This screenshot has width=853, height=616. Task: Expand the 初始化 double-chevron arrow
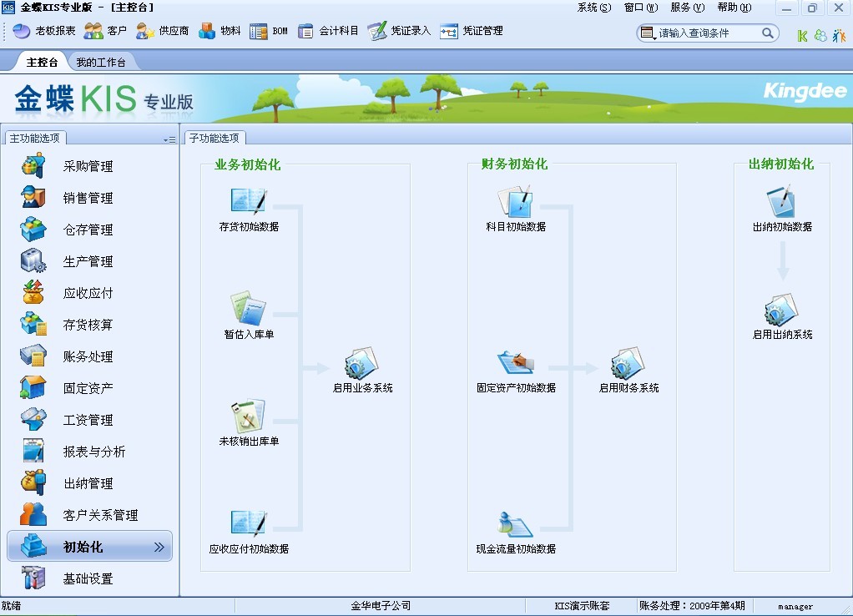[159, 547]
